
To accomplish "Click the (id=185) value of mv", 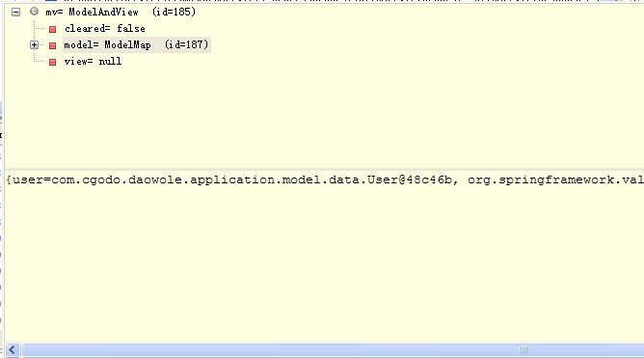I will click(x=174, y=12).
